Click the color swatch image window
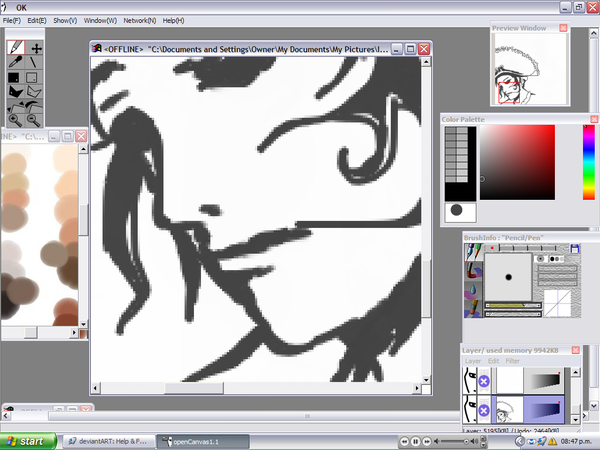The height and width of the screenshot is (450, 600). 40,235
